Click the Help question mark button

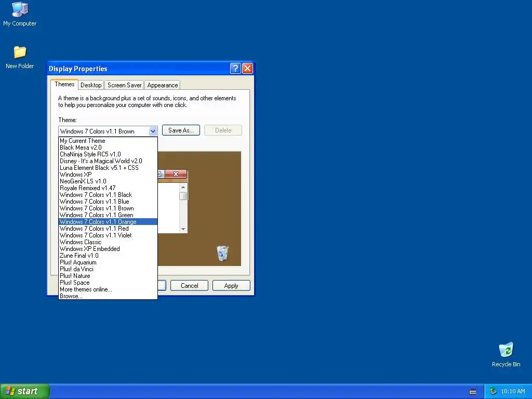(x=235, y=69)
